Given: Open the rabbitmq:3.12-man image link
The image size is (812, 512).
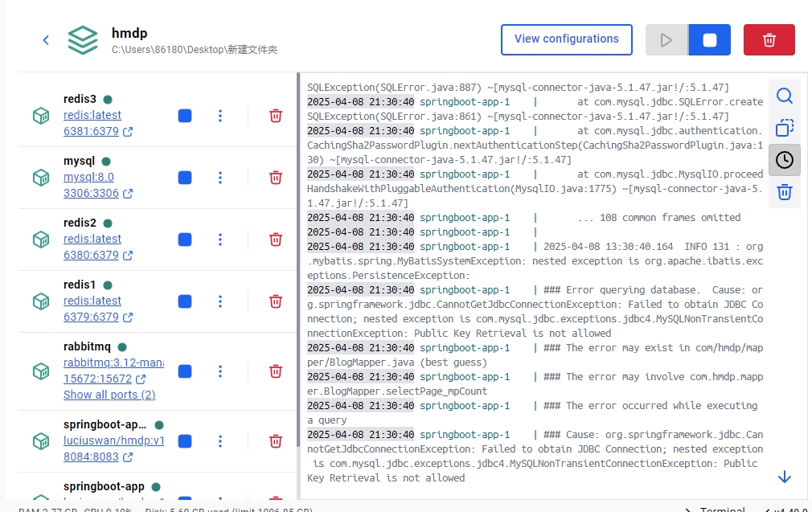Looking at the screenshot, I should [113, 362].
